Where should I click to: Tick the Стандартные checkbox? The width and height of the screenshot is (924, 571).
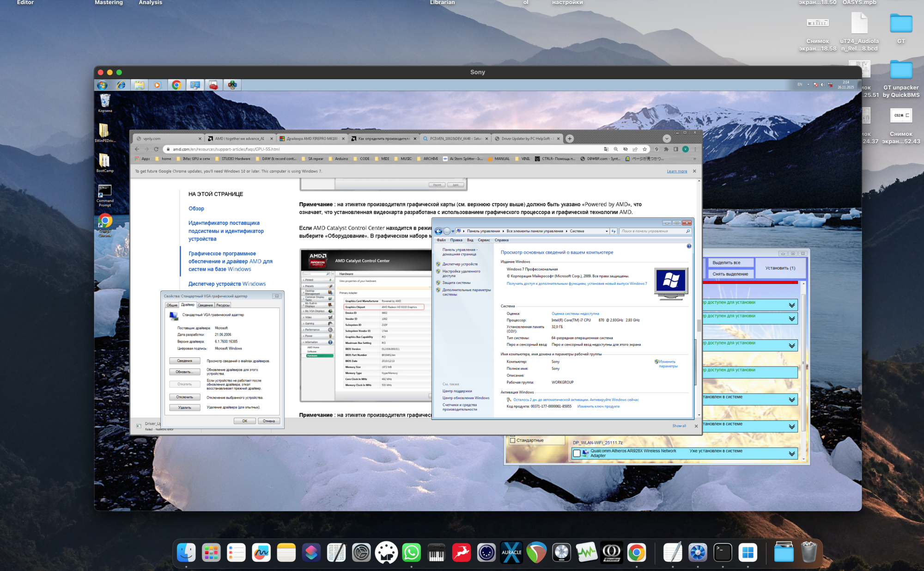pos(512,440)
